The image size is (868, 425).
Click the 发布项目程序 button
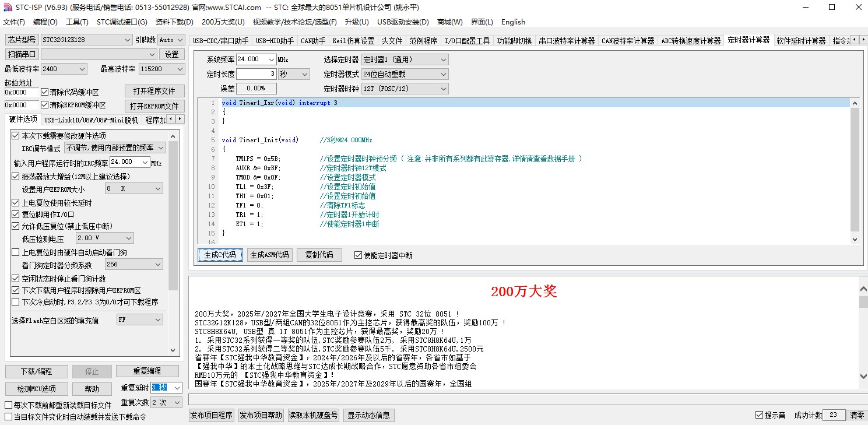(212, 415)
